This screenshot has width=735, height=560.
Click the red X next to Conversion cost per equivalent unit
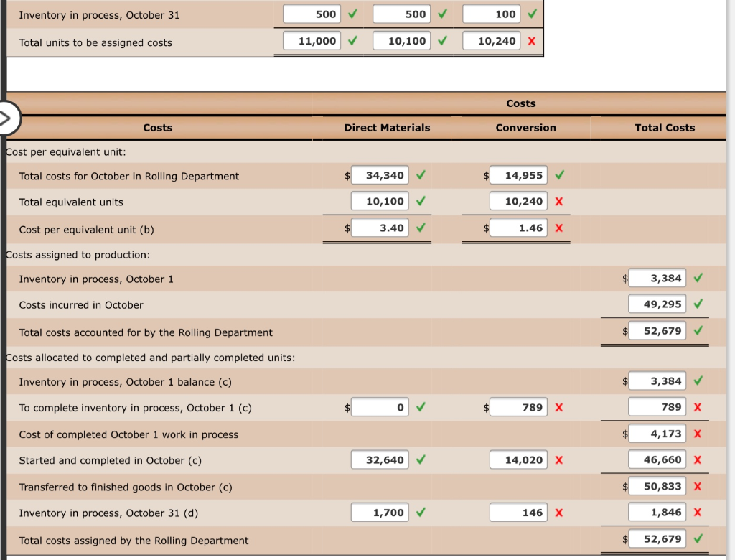pyautogui.click(x=559, y=228)
